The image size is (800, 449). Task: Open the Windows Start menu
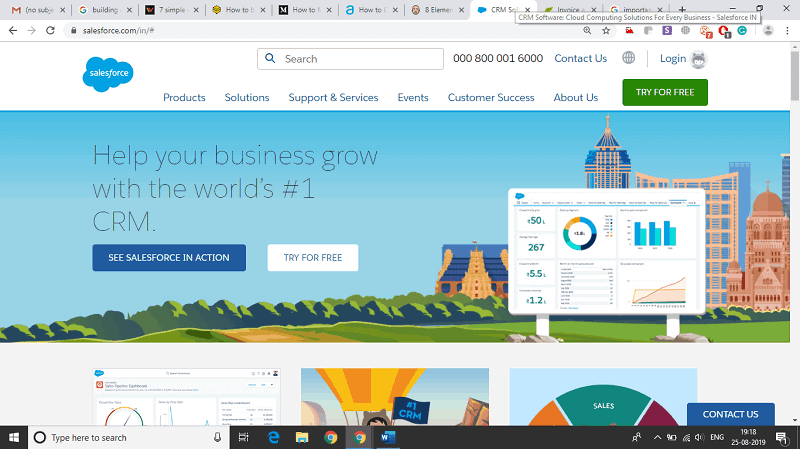pos(14,437)
